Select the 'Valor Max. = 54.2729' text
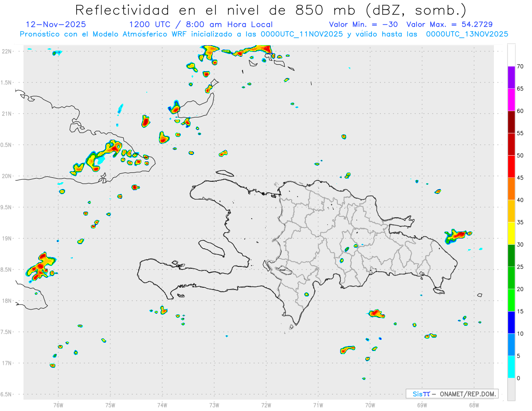The height and width of the screenshot is (411, 532). coord(449,24)
